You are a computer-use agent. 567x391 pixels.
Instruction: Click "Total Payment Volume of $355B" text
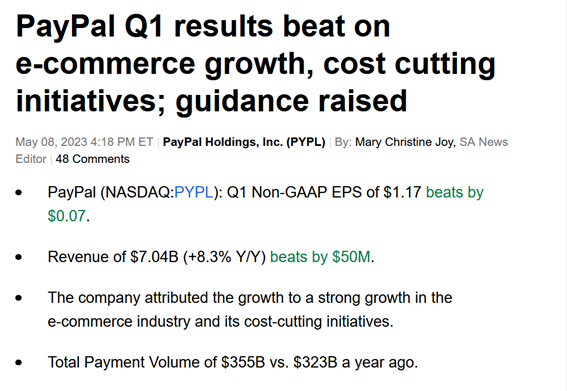(x=156, y=362)
